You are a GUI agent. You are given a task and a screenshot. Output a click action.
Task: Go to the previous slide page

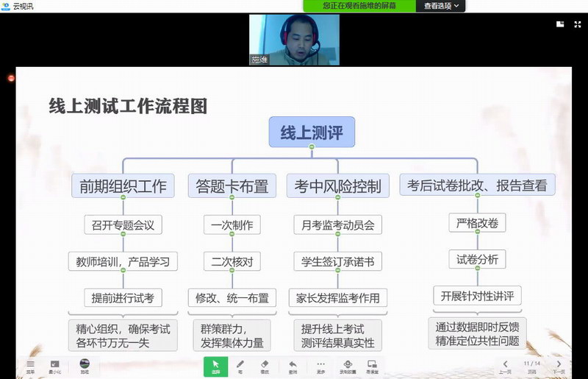(505, 366)
